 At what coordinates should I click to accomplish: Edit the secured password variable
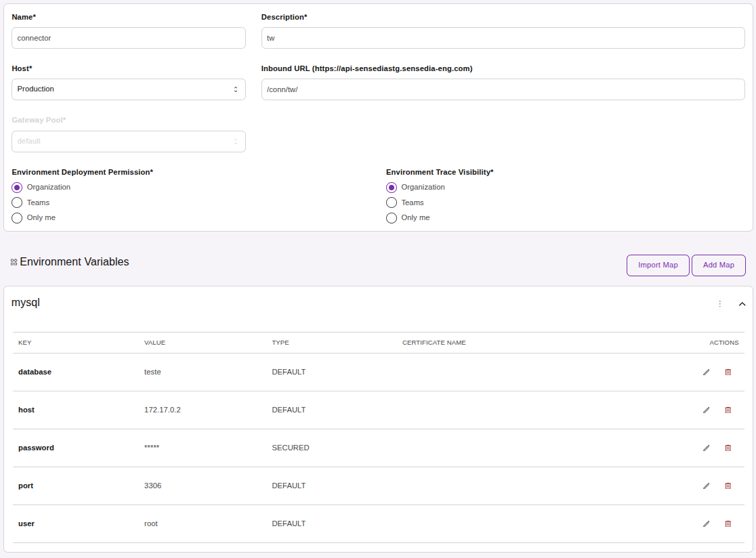706,448
